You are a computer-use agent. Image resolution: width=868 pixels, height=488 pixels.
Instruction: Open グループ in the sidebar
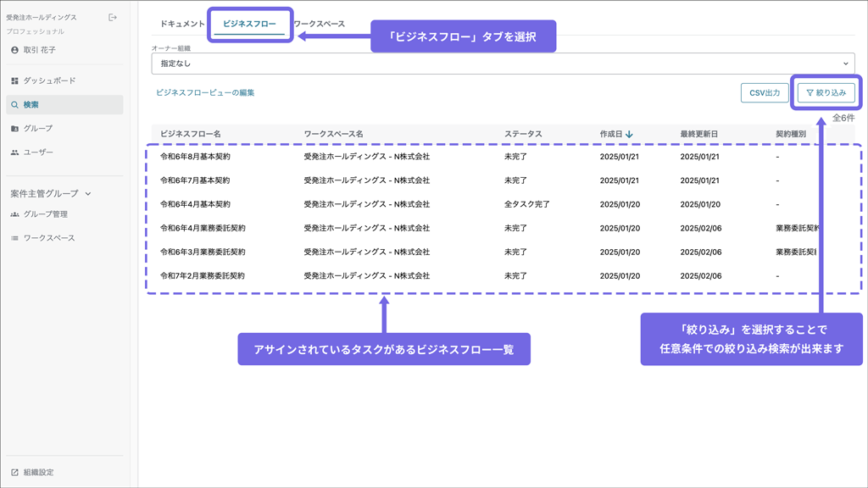coord(64,129)
